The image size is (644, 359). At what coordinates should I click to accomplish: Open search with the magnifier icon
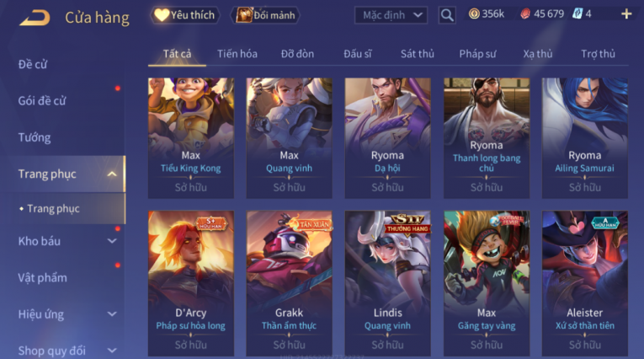click(x=447, y=15)
